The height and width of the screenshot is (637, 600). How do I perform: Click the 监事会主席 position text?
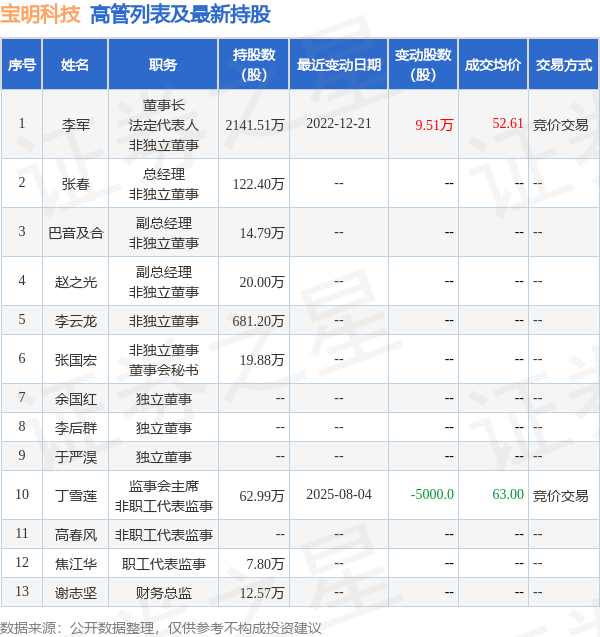[x=163, y=486]
